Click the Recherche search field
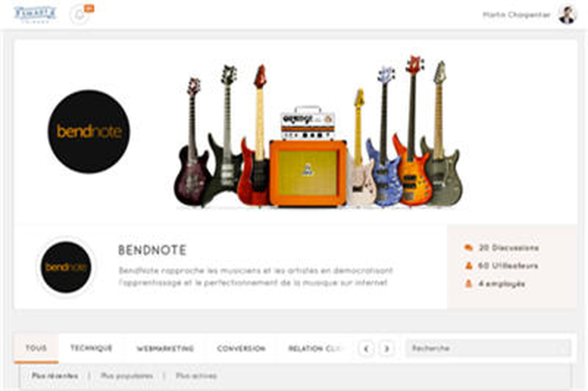Image resolution: width=588 pixels, height=391 pixels. tap(488, 348)
